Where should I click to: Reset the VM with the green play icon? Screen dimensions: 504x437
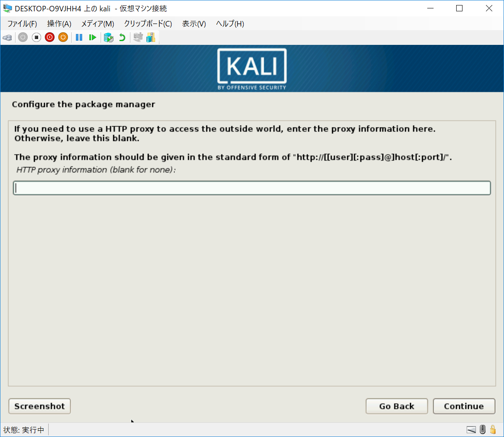[93, 38]
